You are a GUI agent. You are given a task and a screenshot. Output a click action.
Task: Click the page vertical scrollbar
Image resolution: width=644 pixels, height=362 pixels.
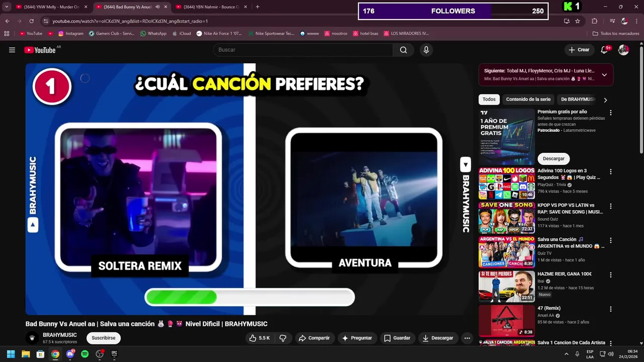(x=641, y=101)
